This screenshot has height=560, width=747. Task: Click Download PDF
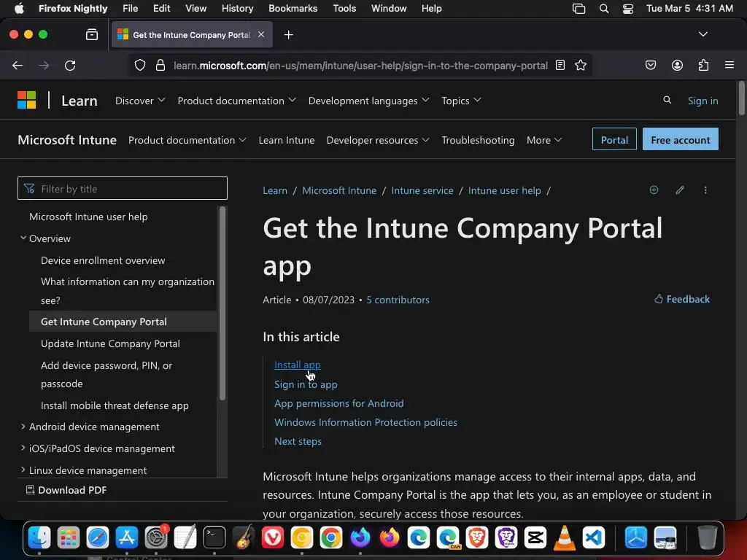coord(66,490)
